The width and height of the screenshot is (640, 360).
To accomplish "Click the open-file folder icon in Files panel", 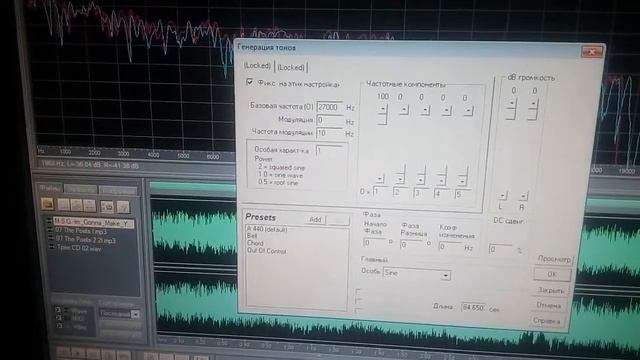I will click(47, 204).
